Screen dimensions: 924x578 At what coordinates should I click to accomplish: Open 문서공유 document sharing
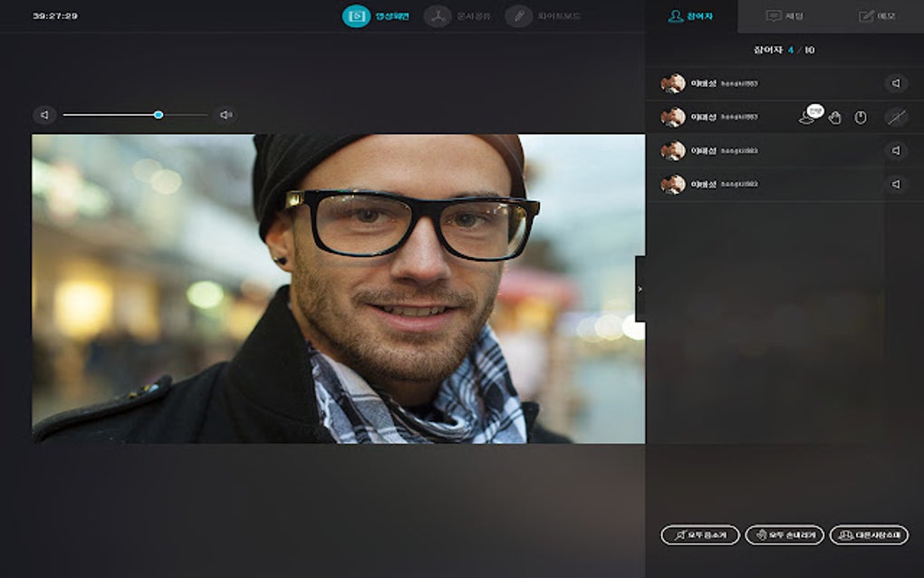point(456,15)
